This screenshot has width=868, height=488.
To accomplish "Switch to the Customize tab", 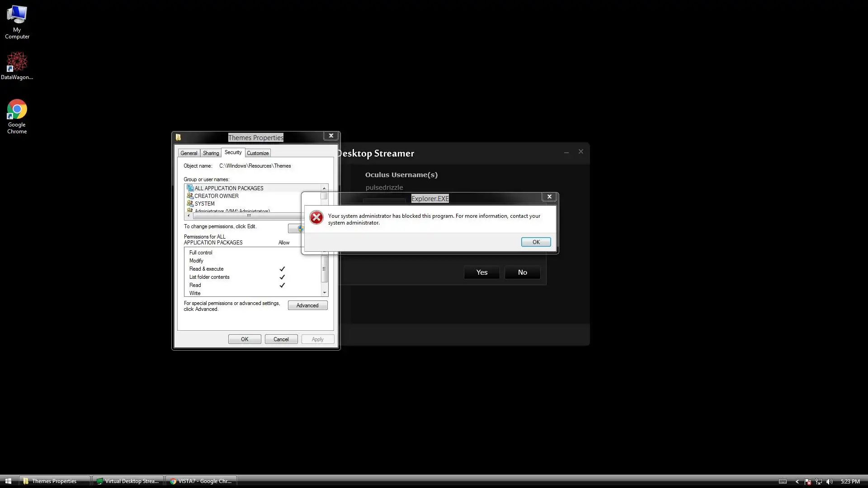I will click(x=258, y=153).
